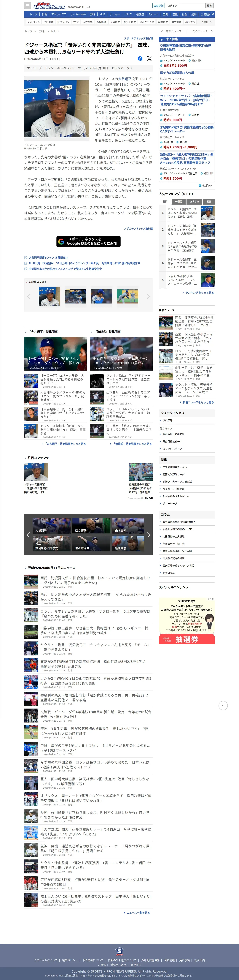Select the サッカーW杯 main navigation item
Viewport: 239px width, 980px height.
[78, 14]
